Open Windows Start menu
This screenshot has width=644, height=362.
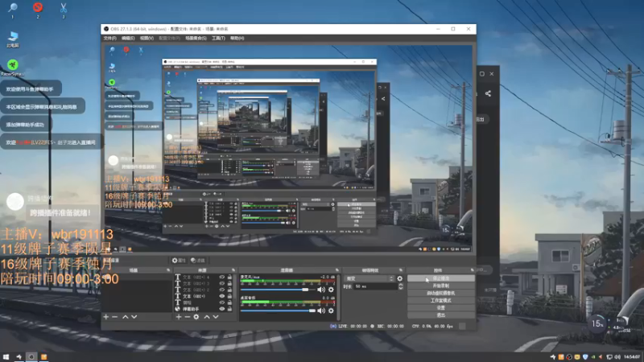[x=6, y=357]
